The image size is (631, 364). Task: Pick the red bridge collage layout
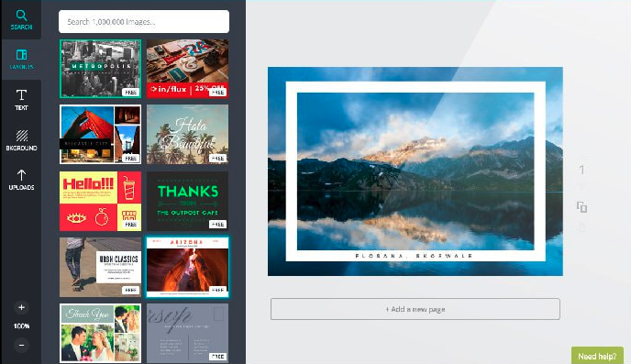click(x=100, y=135)
